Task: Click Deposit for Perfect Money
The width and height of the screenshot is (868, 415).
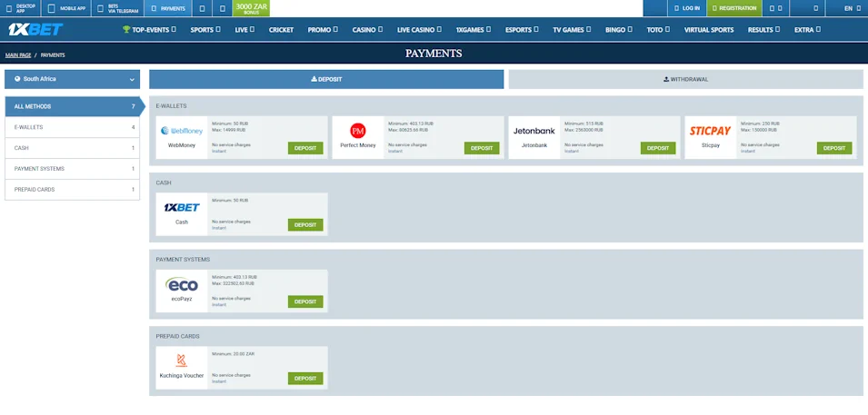Action: pyautogui.click(x=482, y=148)
